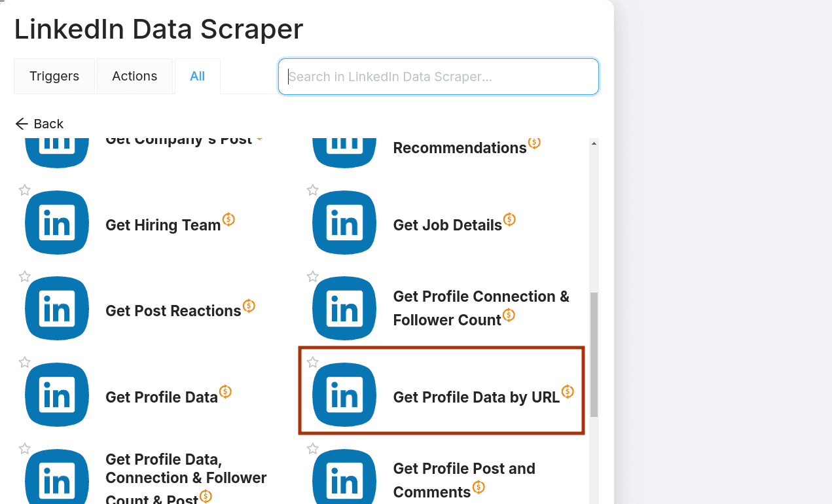Click the LinkedIn icon beside Get Job Details

tap(344, 223)
